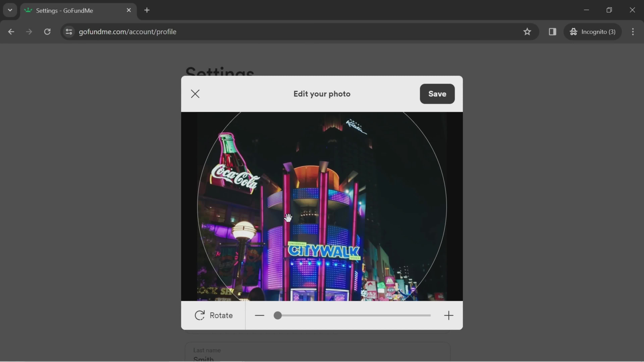644x362 pixels.
Task: Close the Edit your photo dialog
Action: [x=195, y=94]
